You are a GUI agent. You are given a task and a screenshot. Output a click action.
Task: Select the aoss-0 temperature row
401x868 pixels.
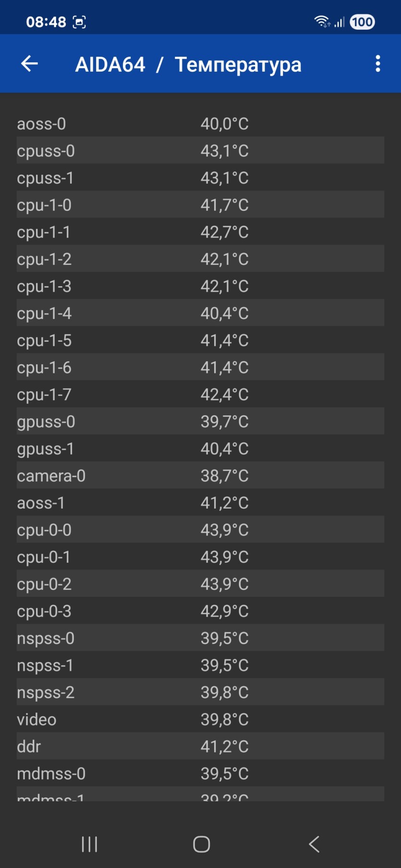pyautogui.click(x=200, y=123)
